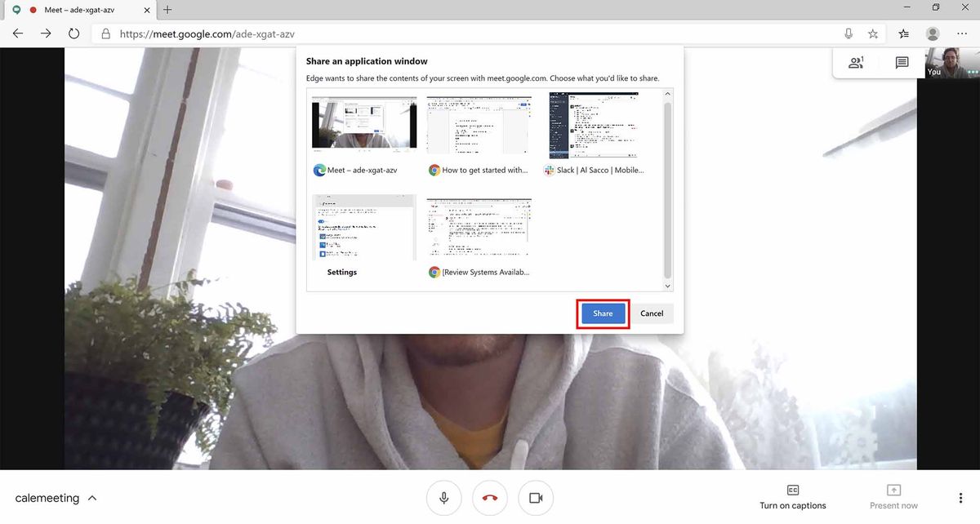
Task: Open meeting more options menu
Action: 960,497
